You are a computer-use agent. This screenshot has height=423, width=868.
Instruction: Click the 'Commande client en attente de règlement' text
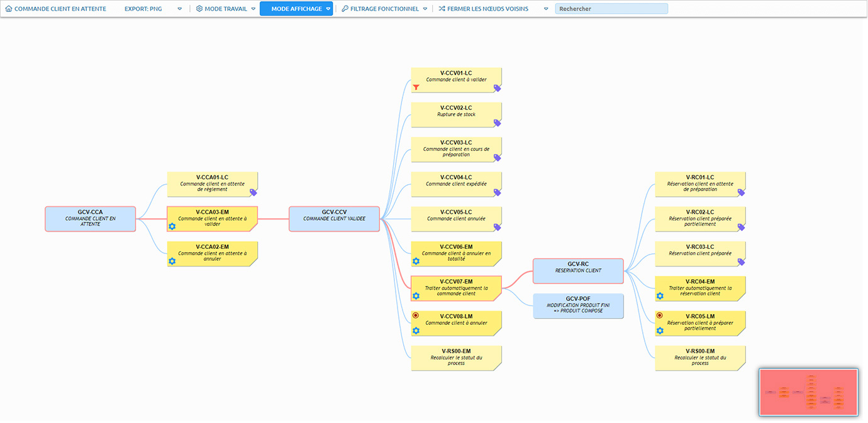tap(213, 187)
